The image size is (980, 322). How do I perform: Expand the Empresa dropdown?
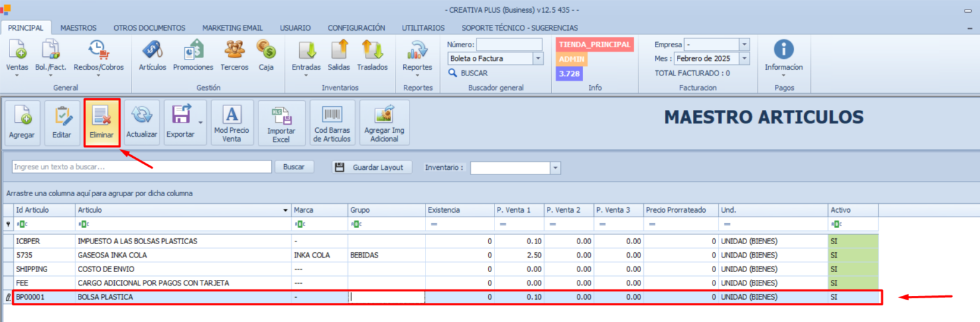coord(744,44)
